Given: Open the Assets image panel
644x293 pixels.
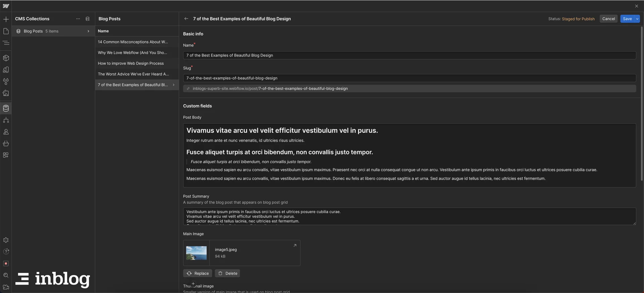Looking at the screenshot, I should point(6,93).
